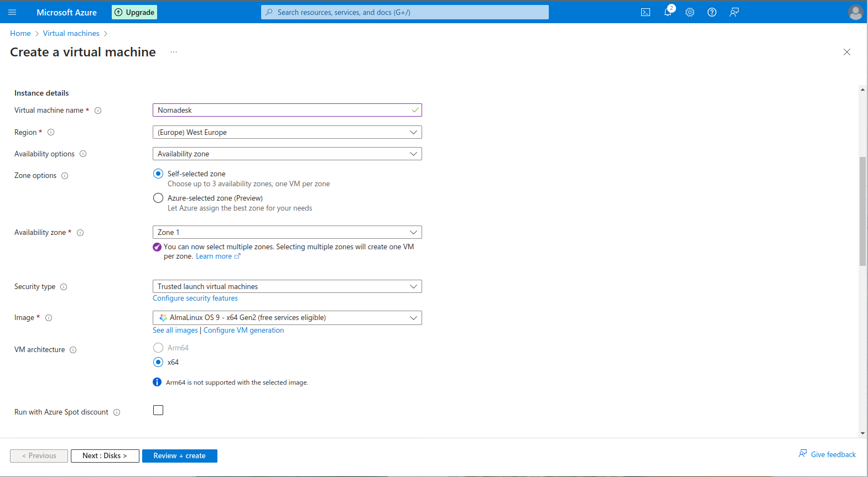Screen dimensions: 868x477
Task: Open the Region dropdown
Action: point(287,132)
